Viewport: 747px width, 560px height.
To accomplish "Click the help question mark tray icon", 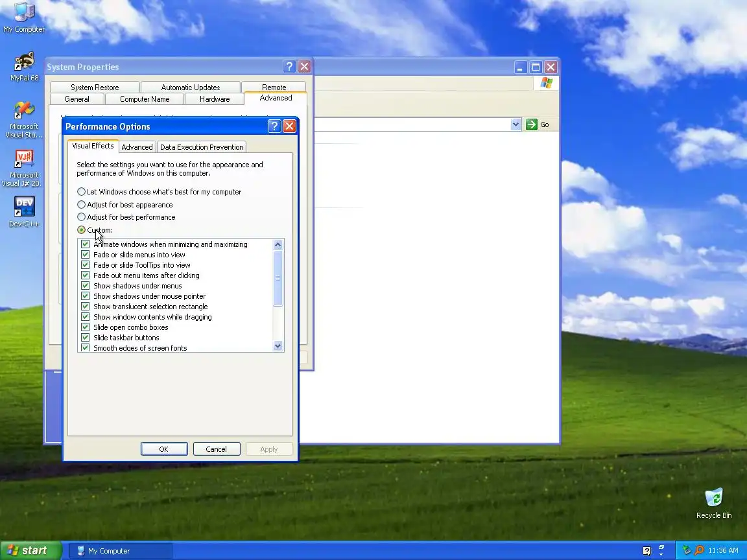I will pos(646,551).
